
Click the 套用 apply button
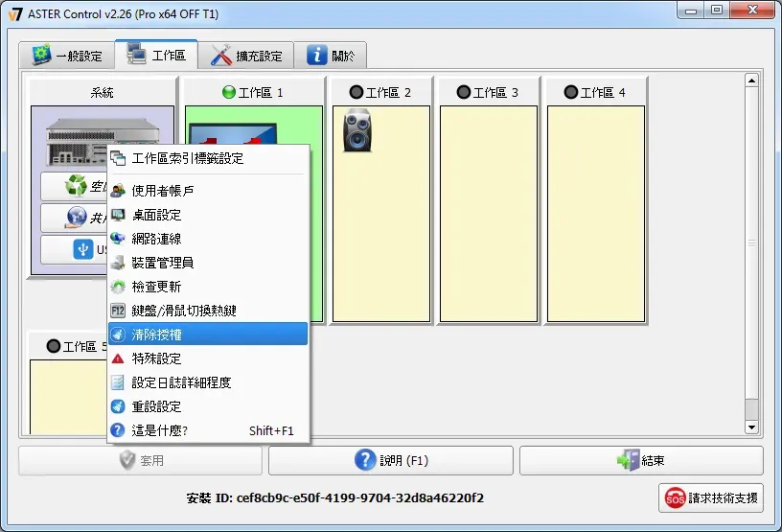point(140,460)
